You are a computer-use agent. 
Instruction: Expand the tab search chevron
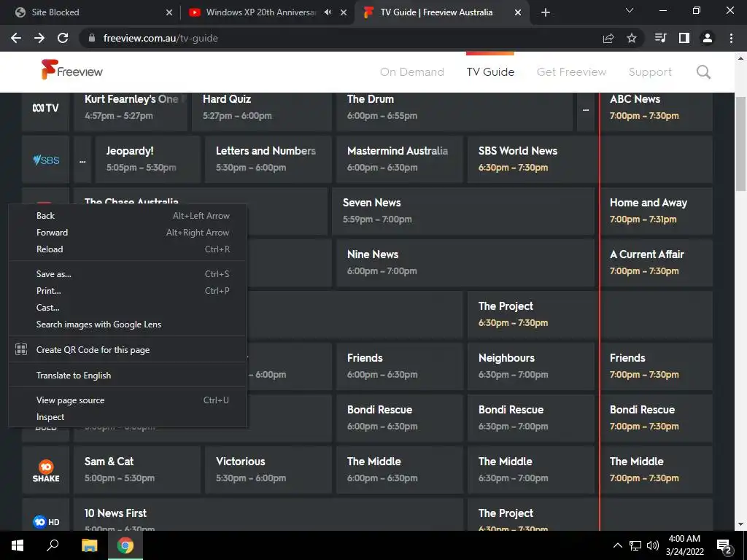coord(630,10)
